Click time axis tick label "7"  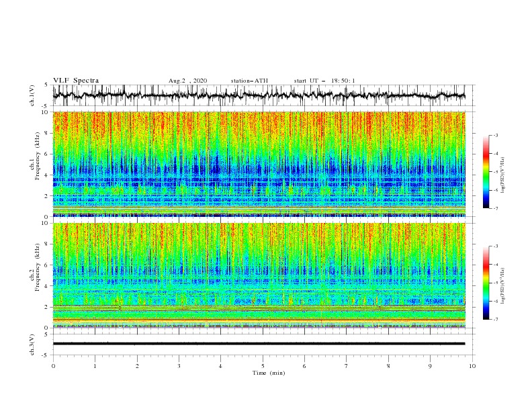[x=347, y=366]
